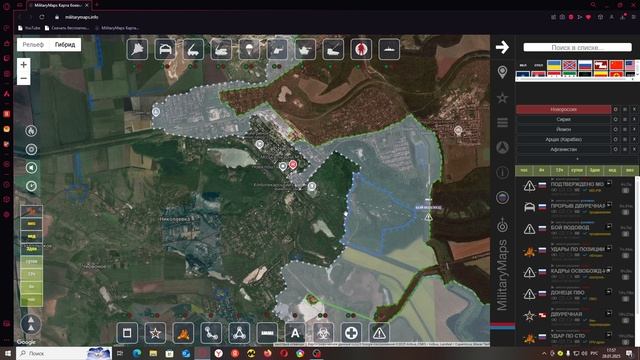Choose the square building marker tool
Screen dimensions: 640x360
tap(127, 333)
